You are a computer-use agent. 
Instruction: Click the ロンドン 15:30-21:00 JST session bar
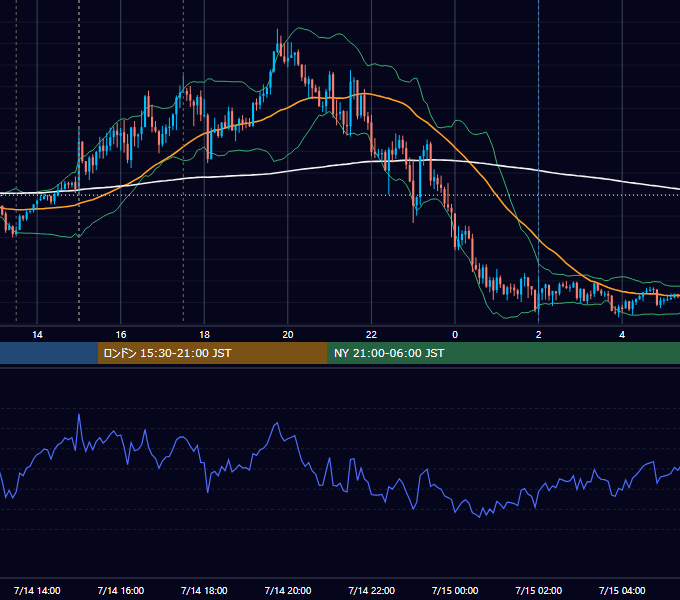point(212,353)
